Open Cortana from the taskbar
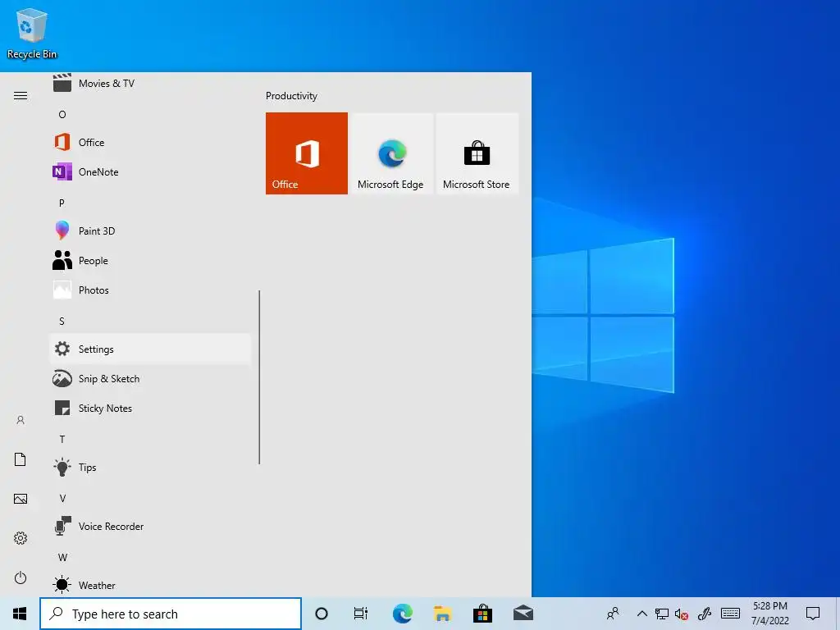 [322, 614]
